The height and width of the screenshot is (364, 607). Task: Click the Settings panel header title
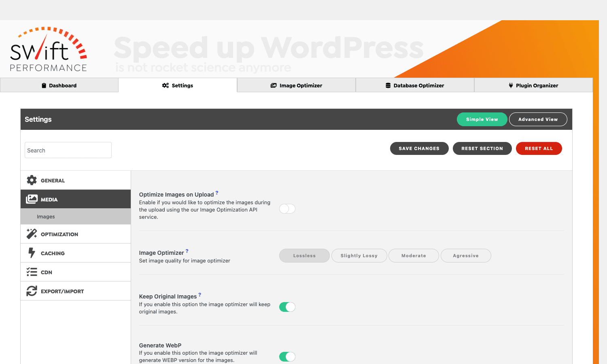point(38,119)
